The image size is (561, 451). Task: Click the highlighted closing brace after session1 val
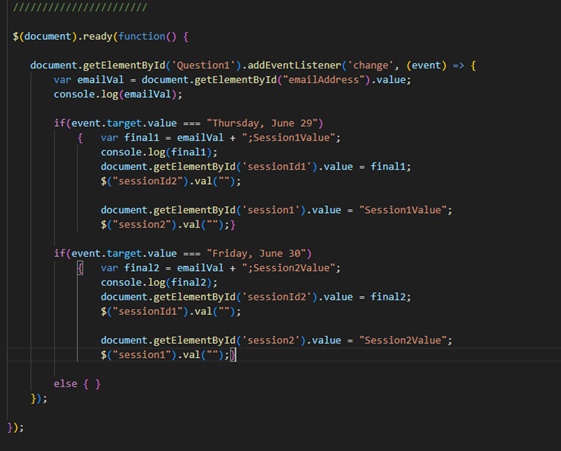click(x=233, y=355)
